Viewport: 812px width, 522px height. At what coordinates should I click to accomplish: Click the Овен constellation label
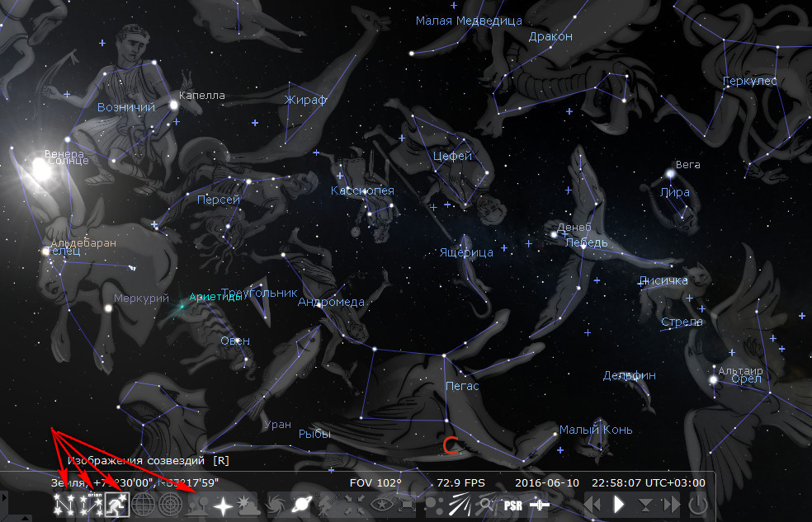pyautogui.click(x=235, y=341)
